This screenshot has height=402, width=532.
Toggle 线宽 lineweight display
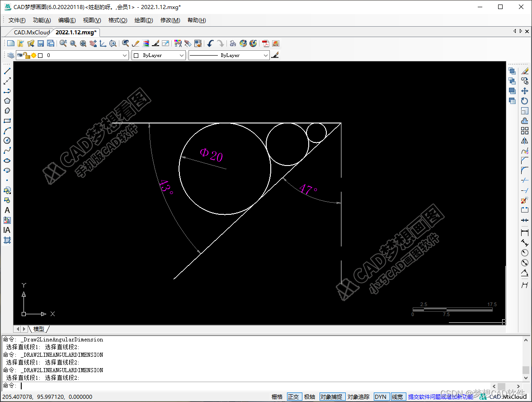398,397
